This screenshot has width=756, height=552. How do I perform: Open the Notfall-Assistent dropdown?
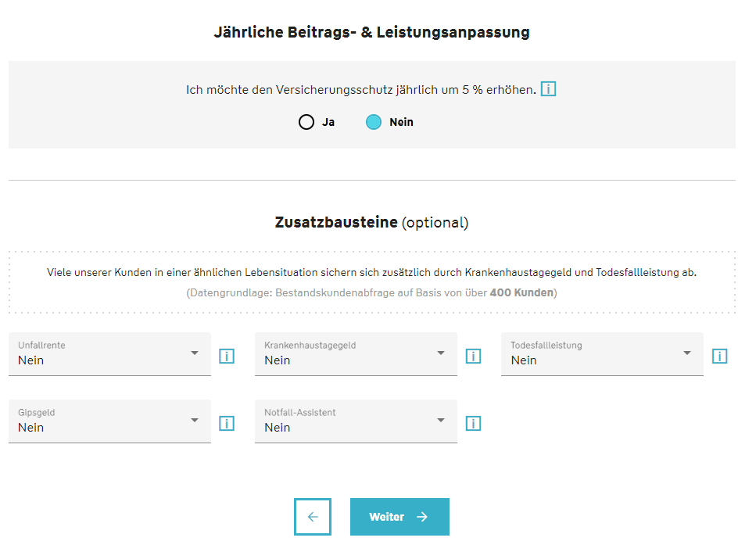(356, 421)
